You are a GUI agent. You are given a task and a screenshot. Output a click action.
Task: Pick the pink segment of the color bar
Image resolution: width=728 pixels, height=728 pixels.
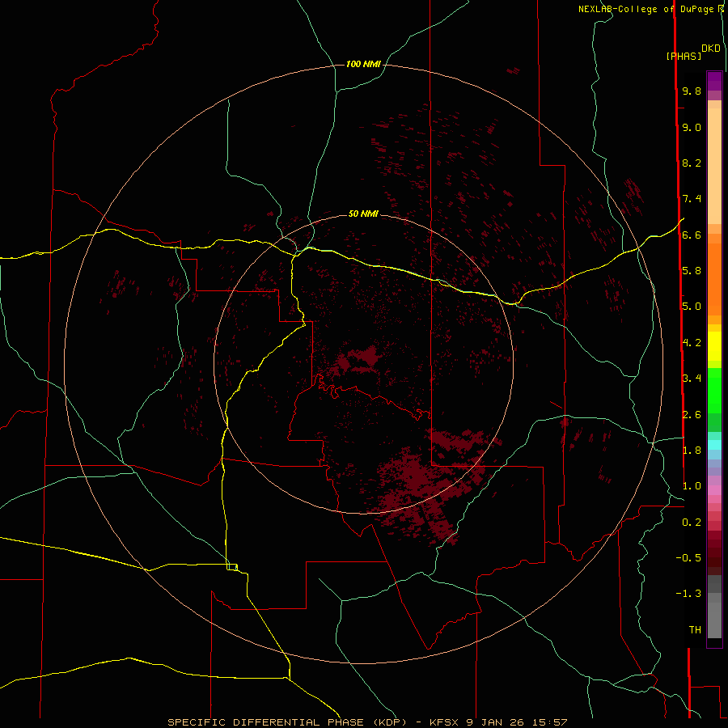click(x=714, y=490)
